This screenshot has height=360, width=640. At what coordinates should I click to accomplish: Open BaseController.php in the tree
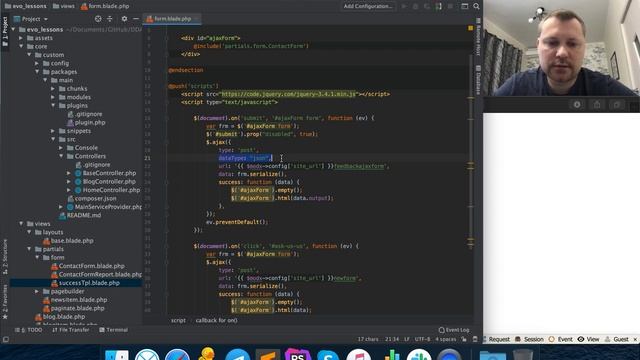click(109, 173)
